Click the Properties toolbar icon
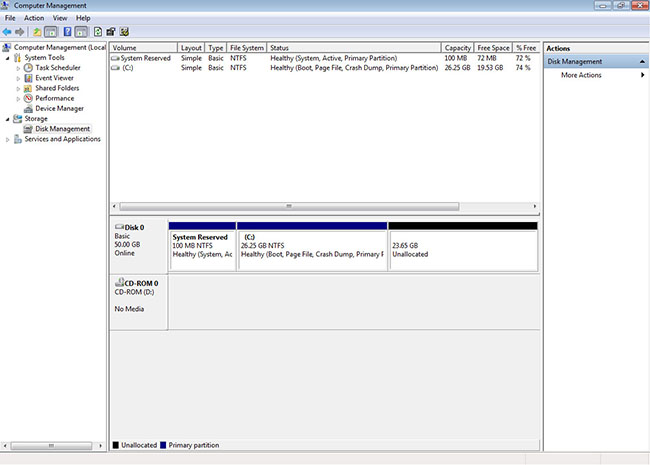This screenshot has height=465, width=650. [x=111, y=32]
